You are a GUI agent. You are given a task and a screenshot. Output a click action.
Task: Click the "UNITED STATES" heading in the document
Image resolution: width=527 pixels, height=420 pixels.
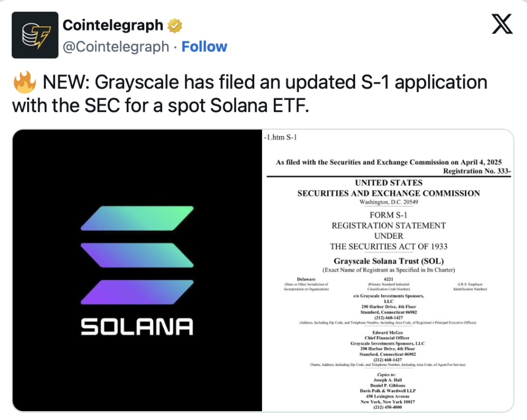click(389, 183)
